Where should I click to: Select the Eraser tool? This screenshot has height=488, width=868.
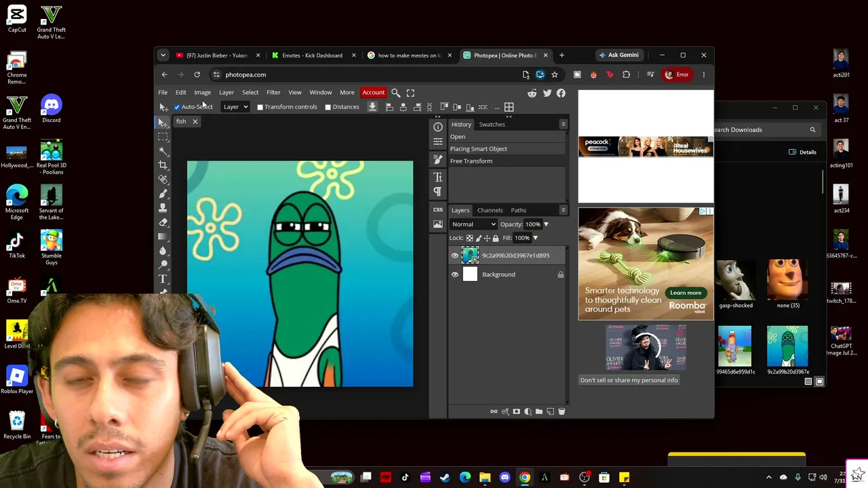[163, 222]
